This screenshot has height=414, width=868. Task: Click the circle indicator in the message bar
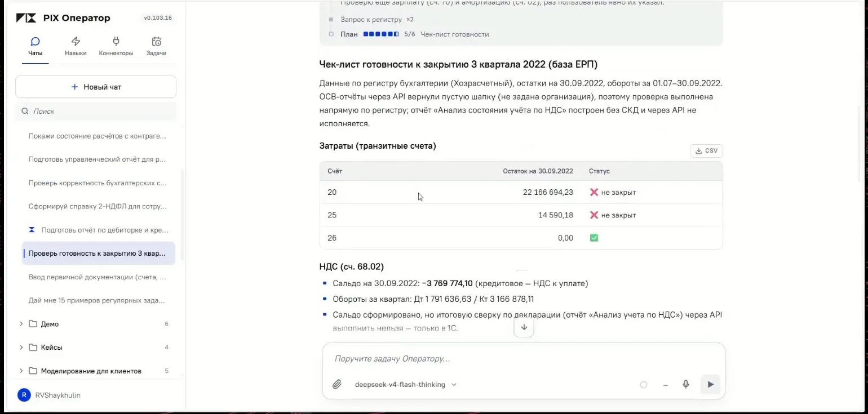(x=644, y=385)
